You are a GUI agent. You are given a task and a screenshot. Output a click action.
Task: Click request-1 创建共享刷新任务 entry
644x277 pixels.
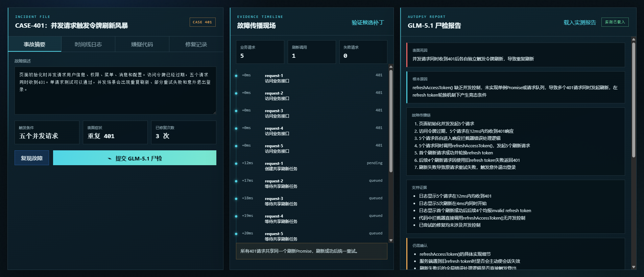pos(281,166)
